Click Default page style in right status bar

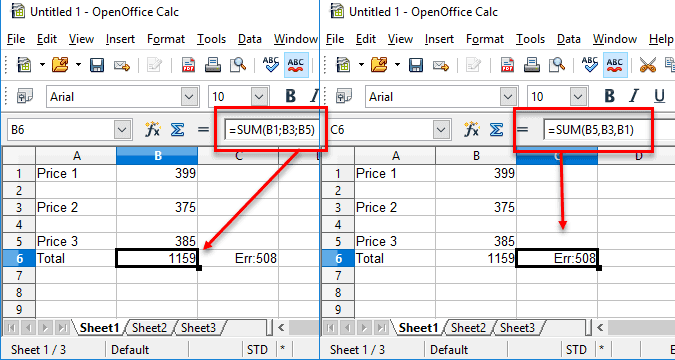[x=449, y=349]
